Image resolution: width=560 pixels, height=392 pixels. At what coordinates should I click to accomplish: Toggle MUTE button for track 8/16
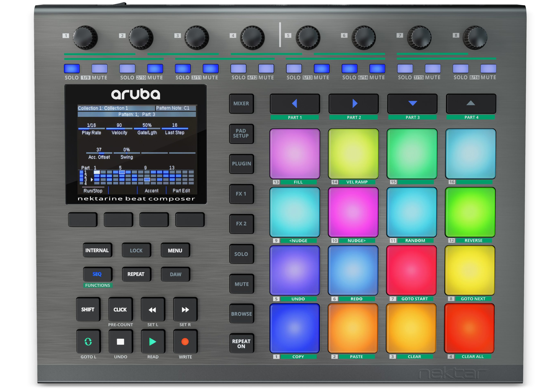(488, 69)
